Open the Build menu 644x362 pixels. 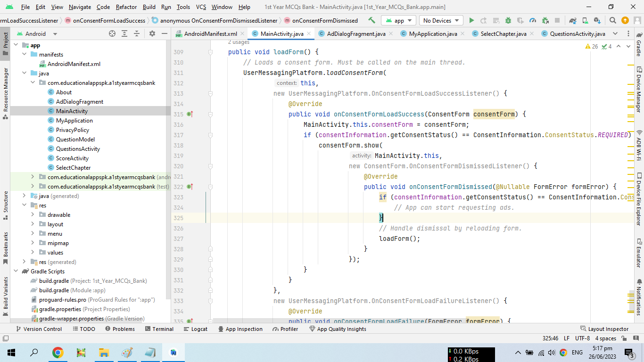[149, 7]
